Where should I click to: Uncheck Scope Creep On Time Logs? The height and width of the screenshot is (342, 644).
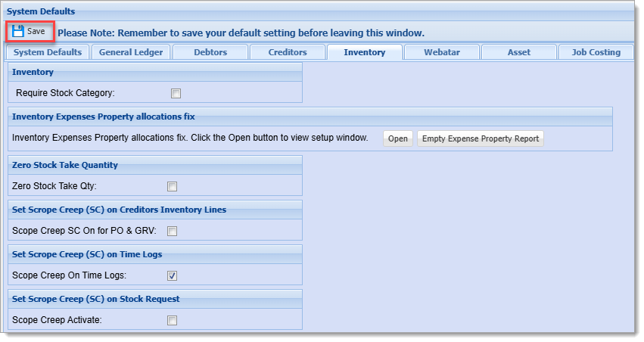[x=172, y=276]
